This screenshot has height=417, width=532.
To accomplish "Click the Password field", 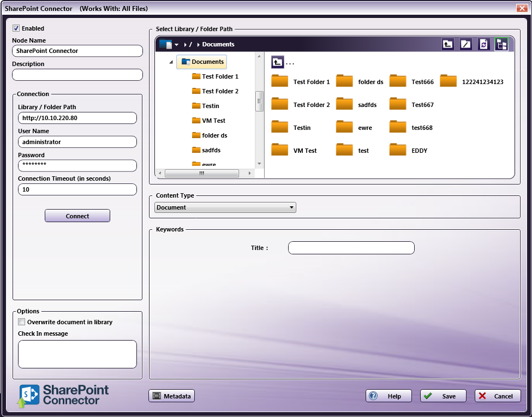I will [x=77, y=165].
